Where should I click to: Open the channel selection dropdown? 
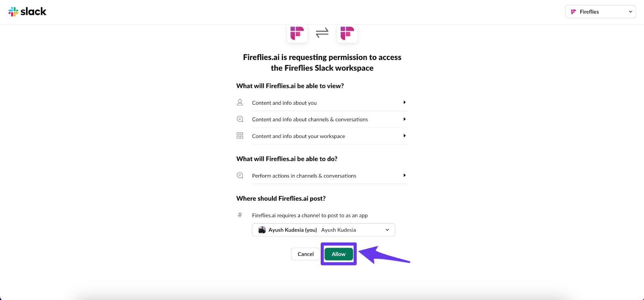(x=323, y=230)
